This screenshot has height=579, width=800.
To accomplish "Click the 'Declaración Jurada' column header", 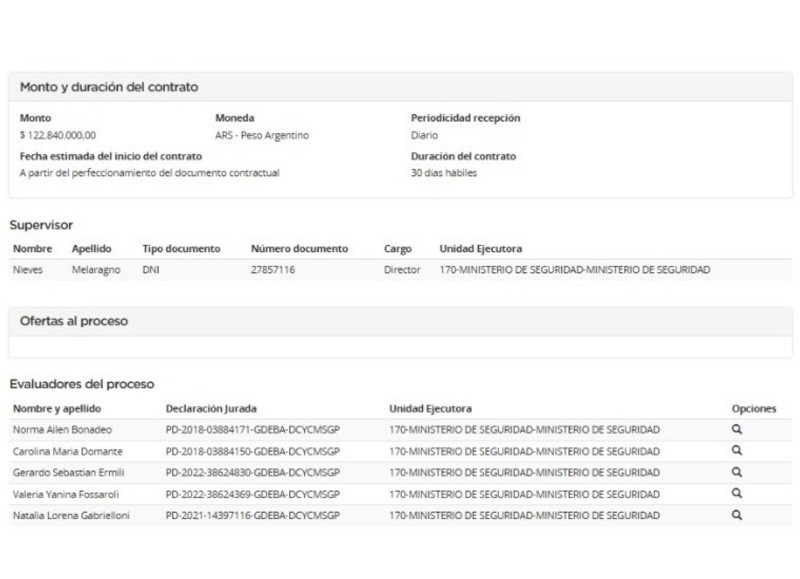I will [210, 409].
